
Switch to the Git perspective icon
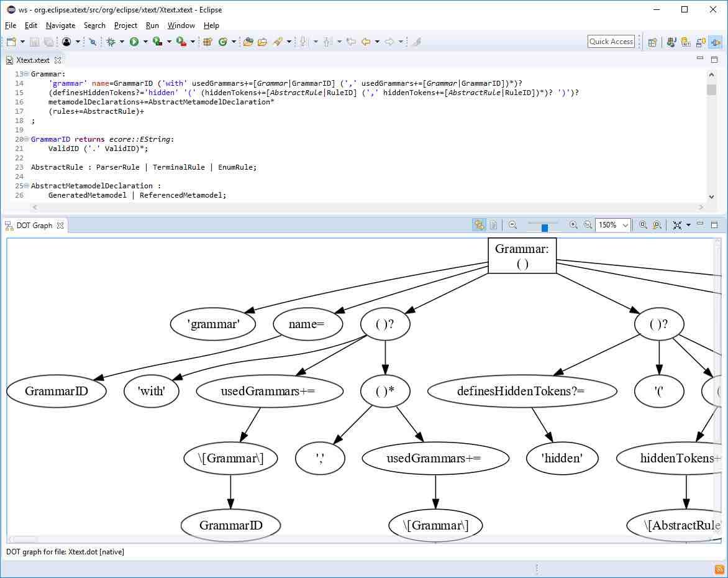click(685, 42)
